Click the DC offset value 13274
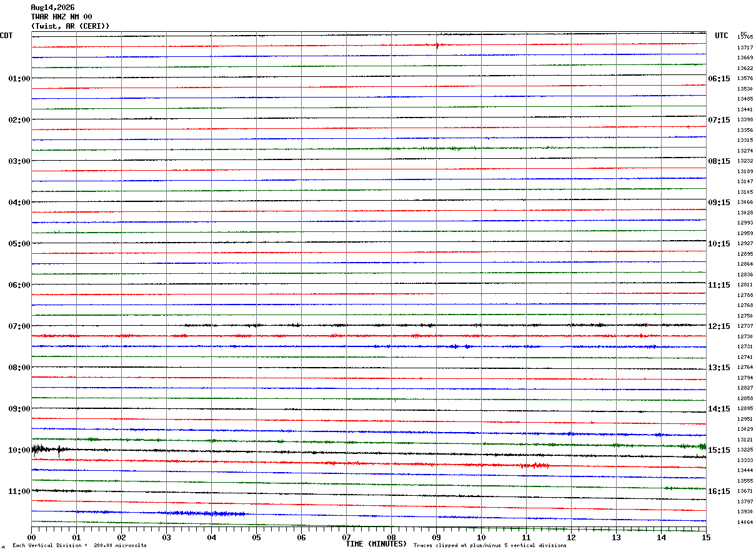 coord(745,151)
